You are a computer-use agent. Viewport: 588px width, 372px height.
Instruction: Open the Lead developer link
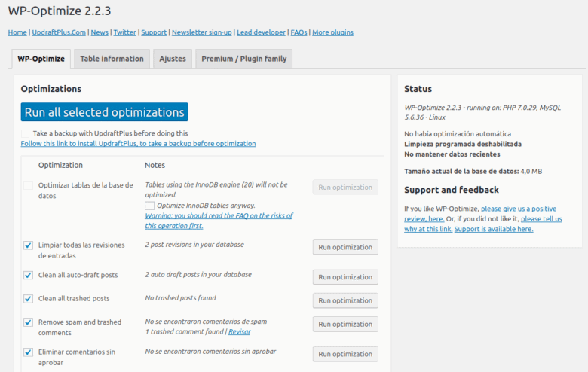pyautogui.click(x=261, y=32)
